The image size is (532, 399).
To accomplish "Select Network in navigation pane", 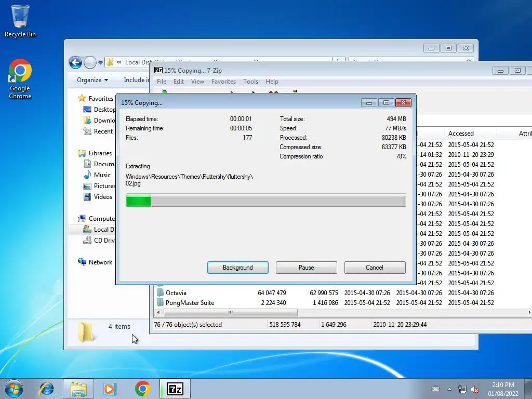I will tap(100, 262).
